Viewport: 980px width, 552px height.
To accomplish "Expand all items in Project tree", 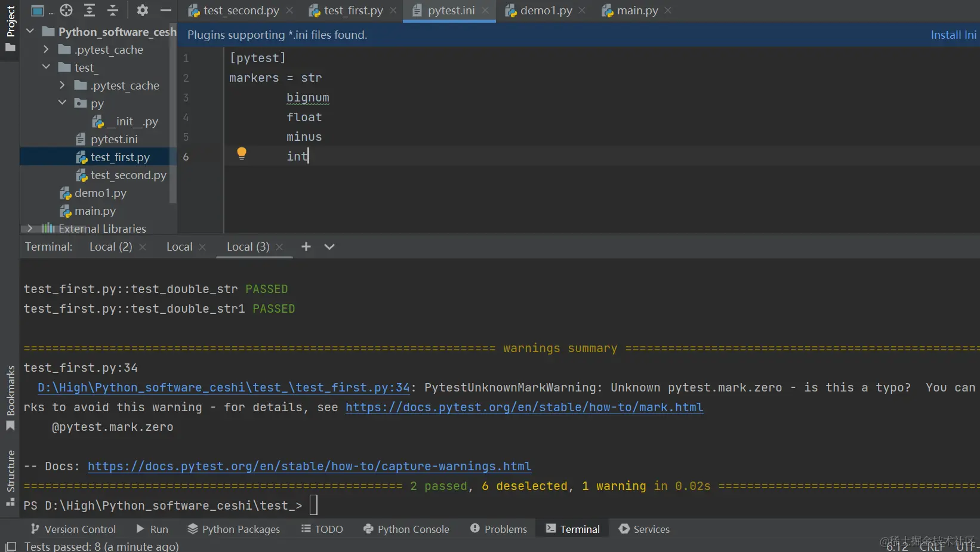I will pos(90,10).
